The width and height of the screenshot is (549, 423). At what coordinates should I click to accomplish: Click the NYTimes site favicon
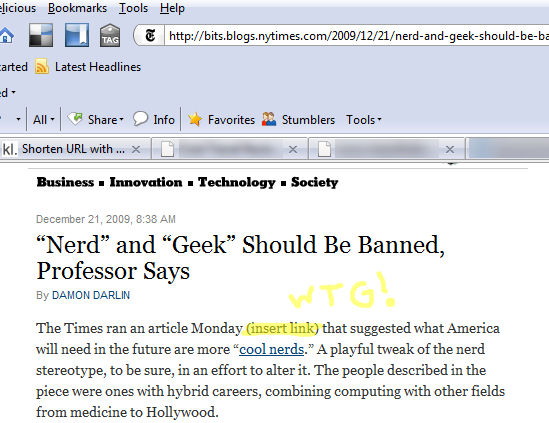click(x=150, y=36)
